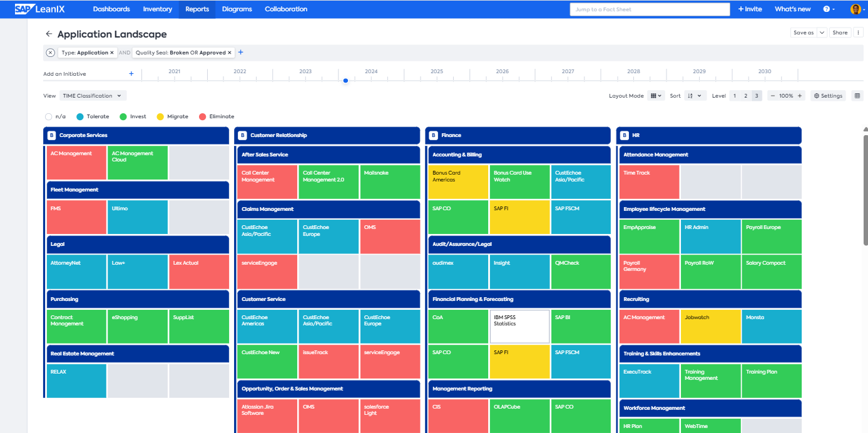868x433 pixels.
Task: Open the user profile avatar
Action: (856, 9)
